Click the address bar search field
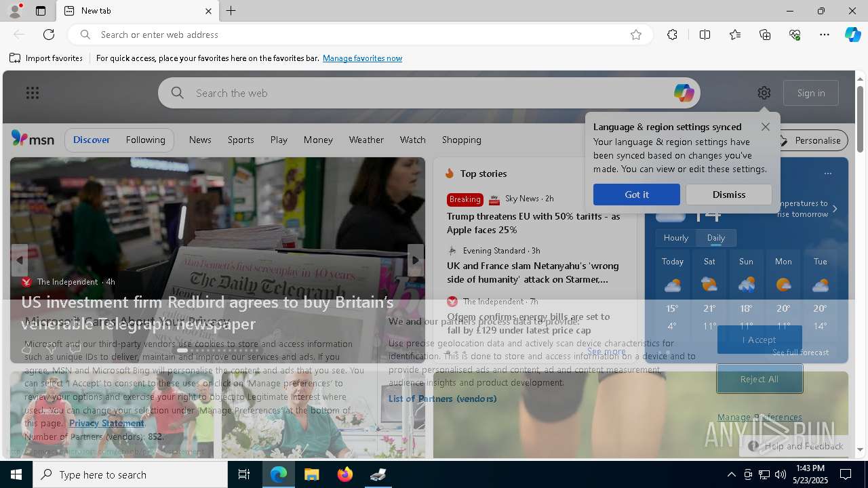 [360, 35]
